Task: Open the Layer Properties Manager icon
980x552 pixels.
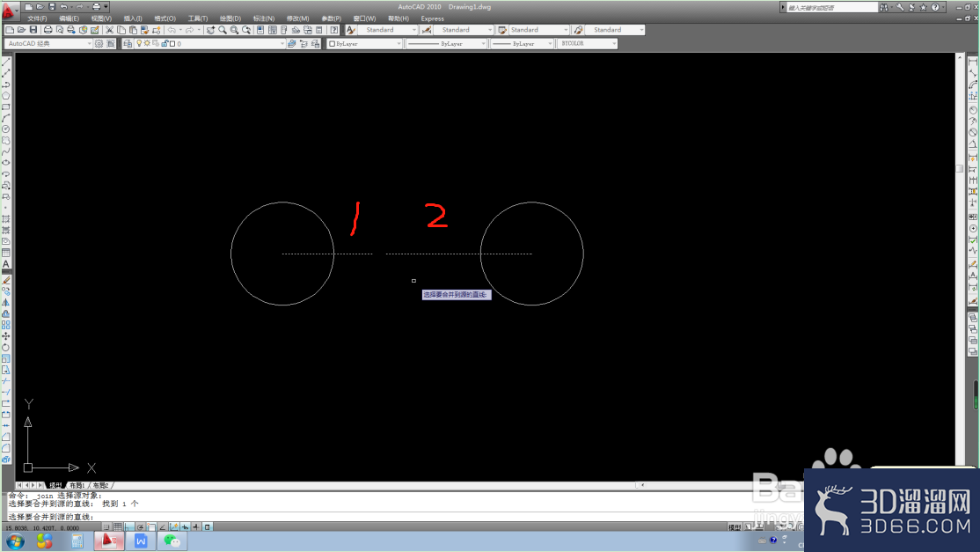Action: 128,44
